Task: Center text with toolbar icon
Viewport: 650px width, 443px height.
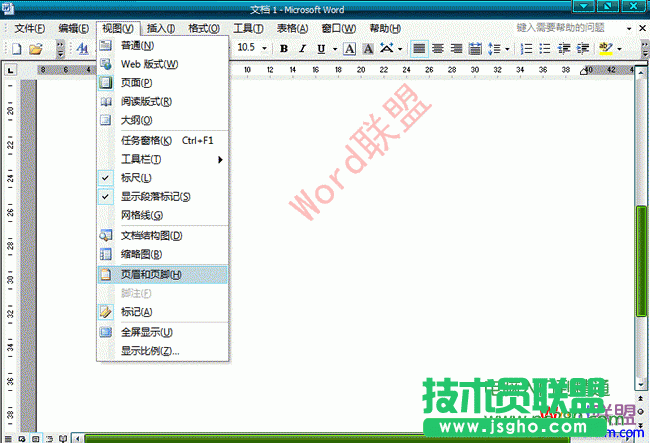Action: tap(438, 49)
